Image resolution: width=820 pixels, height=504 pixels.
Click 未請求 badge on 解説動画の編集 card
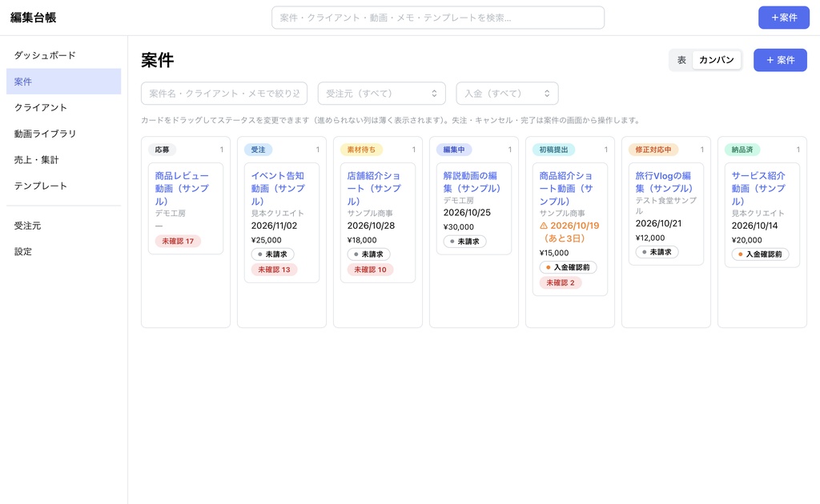tap(465, 242)
